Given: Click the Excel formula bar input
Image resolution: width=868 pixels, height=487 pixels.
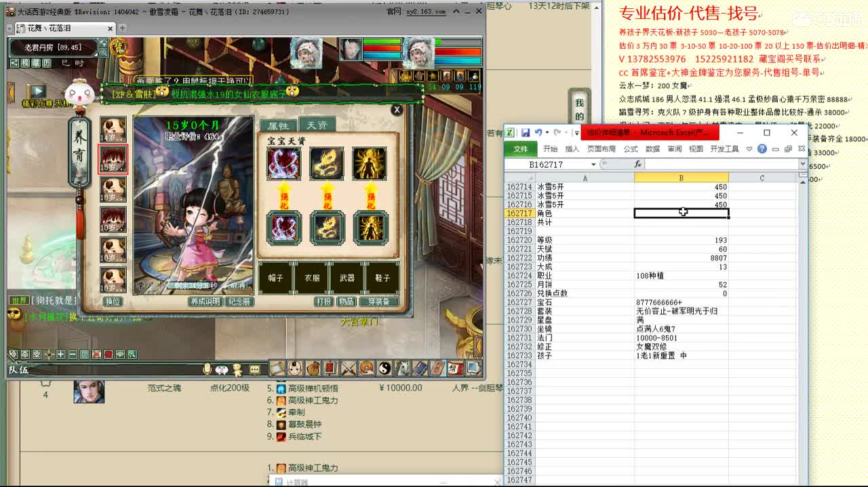Looking at the screenshot, I should (x=721, y=164).
